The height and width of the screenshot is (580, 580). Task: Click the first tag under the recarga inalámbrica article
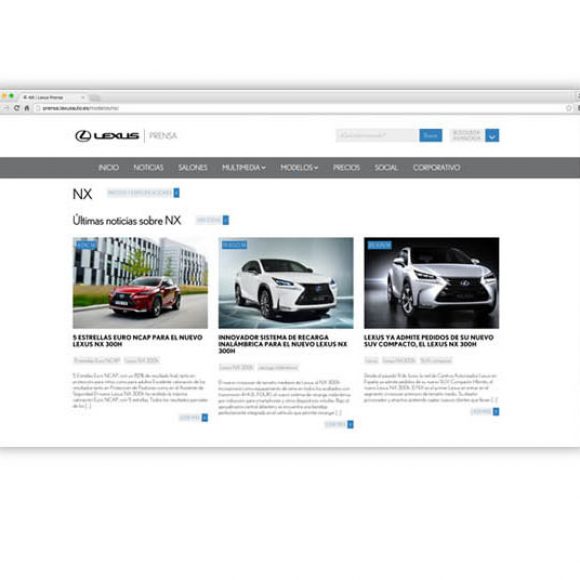(236, 367)
